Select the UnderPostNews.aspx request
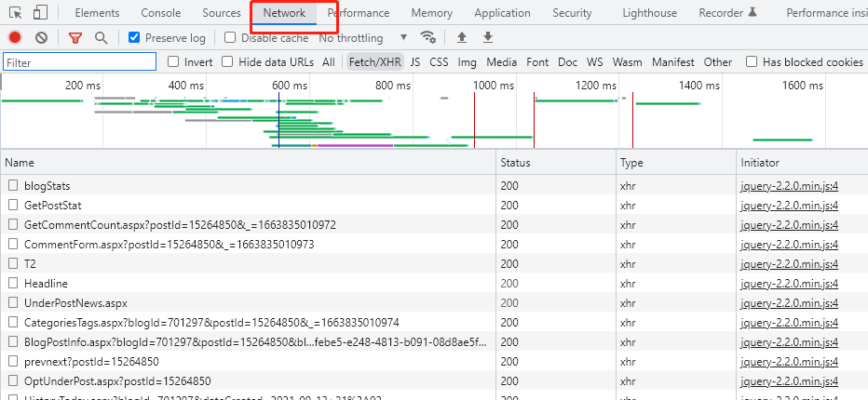Screen dimensions: 868x400 (75, 303)
